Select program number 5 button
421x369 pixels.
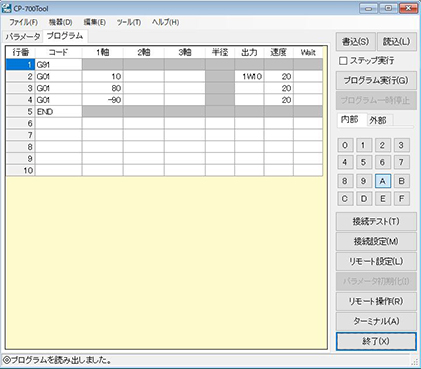click(363, 162)
